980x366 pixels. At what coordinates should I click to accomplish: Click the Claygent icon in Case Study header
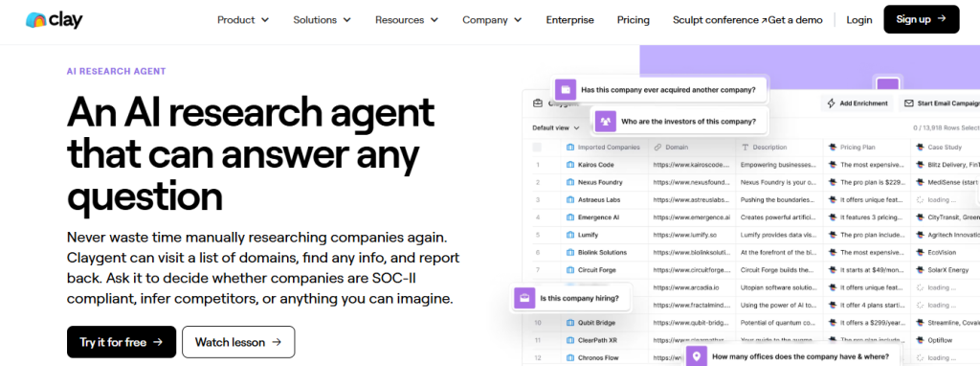pos(920,147)
